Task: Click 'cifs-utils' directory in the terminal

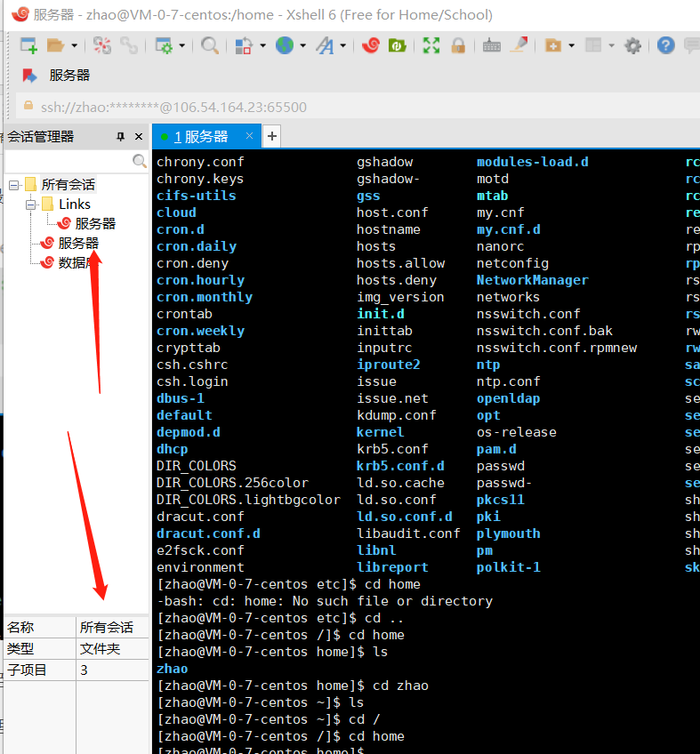Action: click(x=197, y=196)
